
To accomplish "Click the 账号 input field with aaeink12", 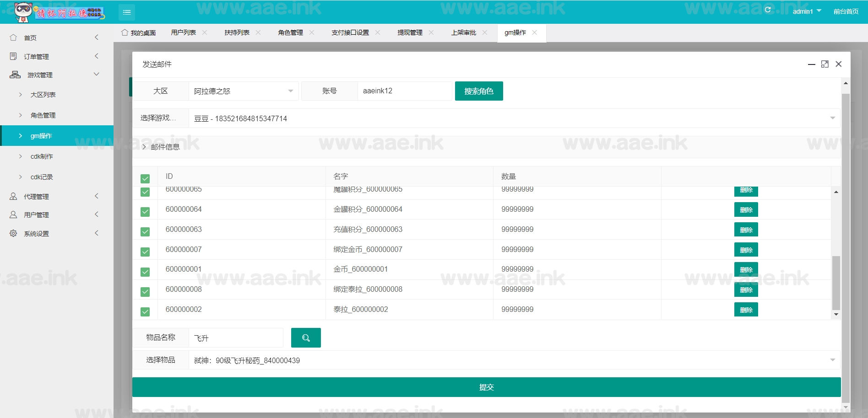I will click(x=405, y=91).
